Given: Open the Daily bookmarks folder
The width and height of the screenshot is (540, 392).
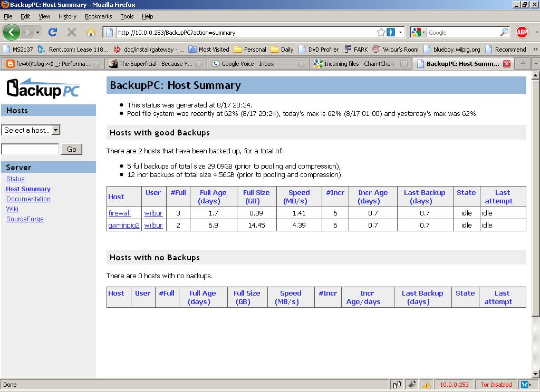Looking at the screenshot, I should point(282,49).
